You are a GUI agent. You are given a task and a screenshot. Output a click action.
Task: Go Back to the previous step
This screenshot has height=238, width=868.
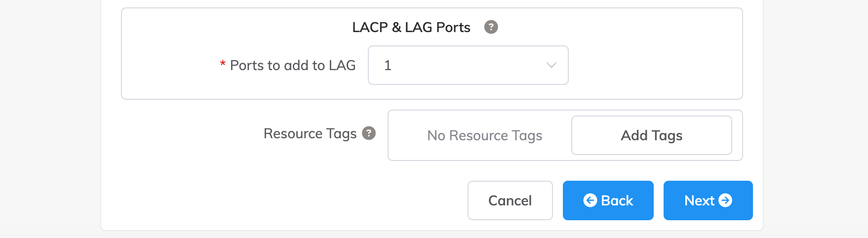coord(608,200)
